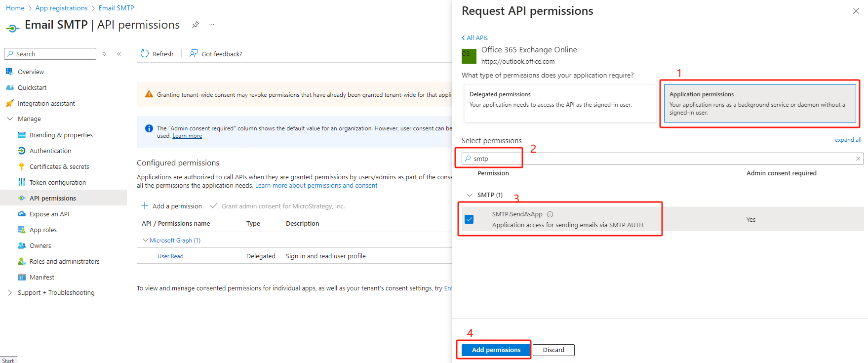Click the permissions search field containing smtp
Viewport: 868px width, 363px height.
coord(662,159)
